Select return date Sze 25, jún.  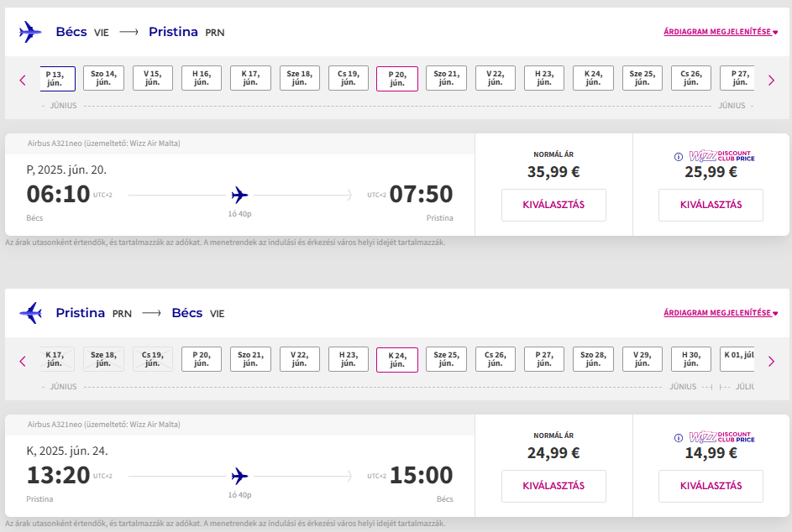coord(446,359)
